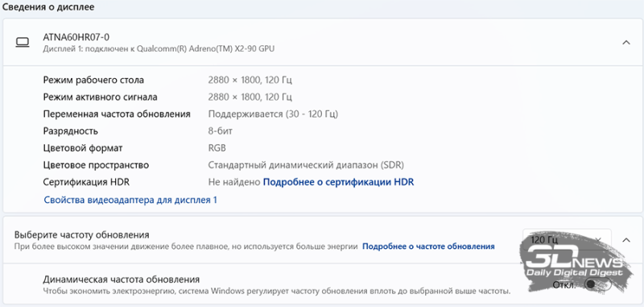Click the Переменная частота обновления label
This screenshot has width=644, height=307.
(x=117, y=114)
